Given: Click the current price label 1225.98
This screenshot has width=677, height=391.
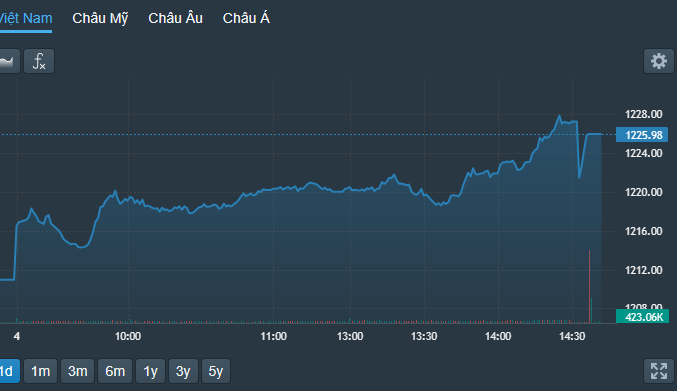Looking at the screenshot, I should point(642,135).
